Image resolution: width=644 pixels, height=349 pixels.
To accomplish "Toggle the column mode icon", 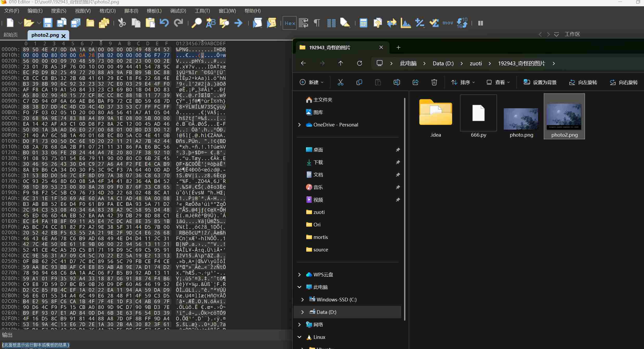I will tap(331, 23).
